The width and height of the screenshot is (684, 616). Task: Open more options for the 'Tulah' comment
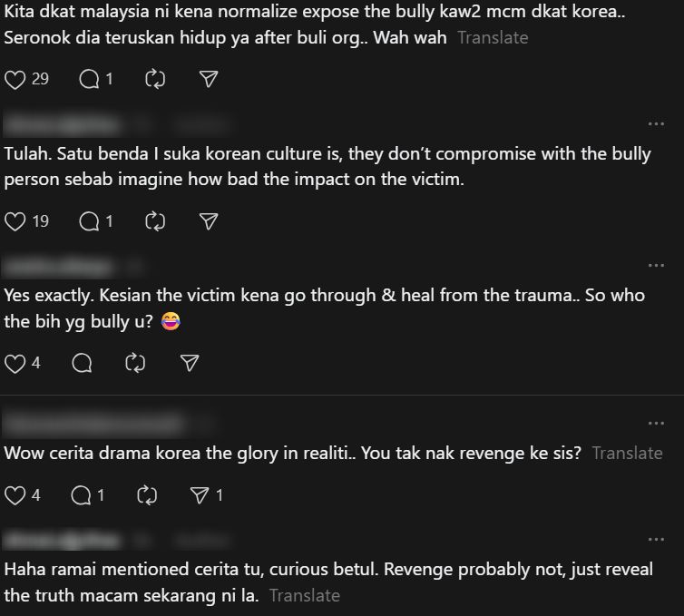[x=656, y=124]
